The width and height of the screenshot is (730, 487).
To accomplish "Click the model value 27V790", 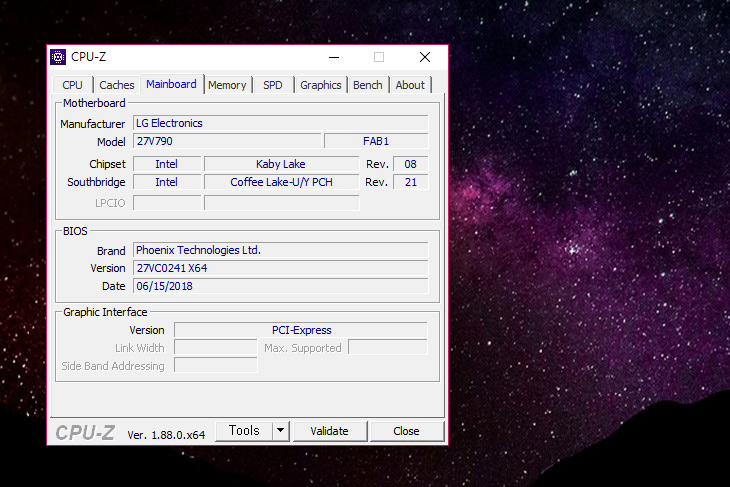I will (x=227, y=141).
